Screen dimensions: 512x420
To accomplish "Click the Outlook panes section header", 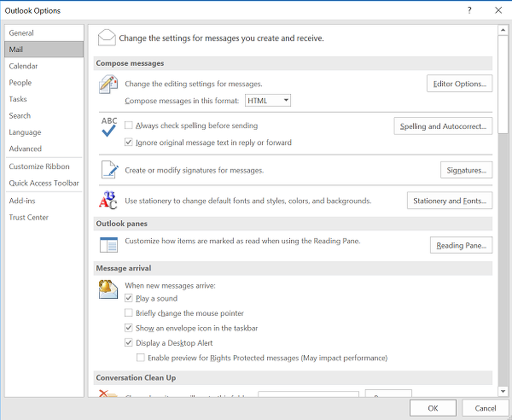I will click(x=293, y=224).
